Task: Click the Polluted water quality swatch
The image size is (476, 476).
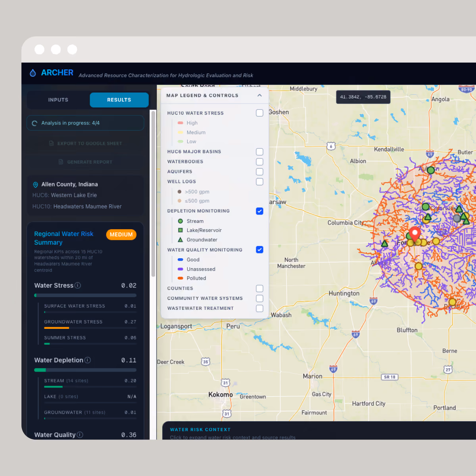Action: coord(180,278)
